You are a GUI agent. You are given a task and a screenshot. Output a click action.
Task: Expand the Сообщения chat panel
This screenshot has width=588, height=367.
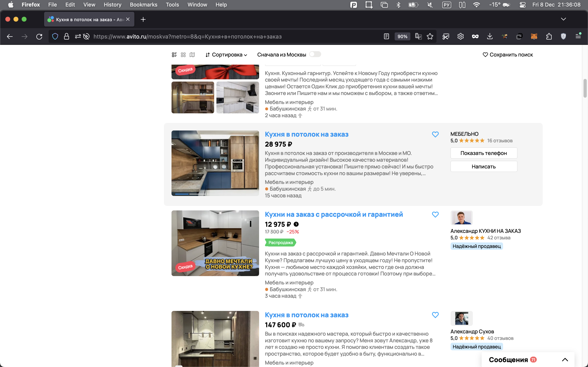tap(565, 359)
